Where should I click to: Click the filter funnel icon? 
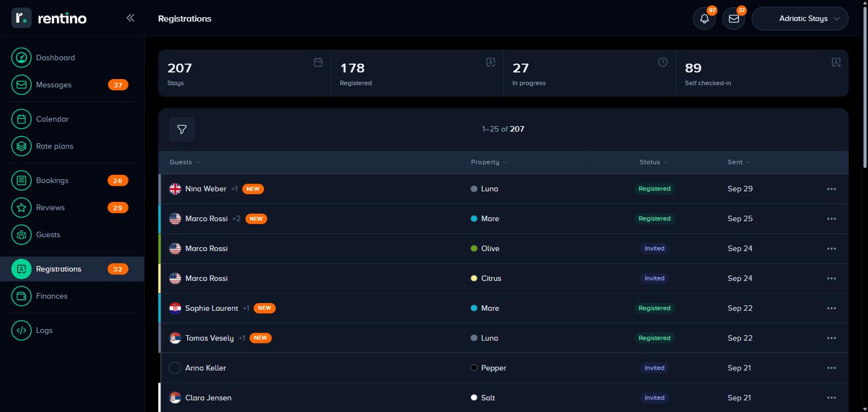pyautogui.click(x=182, y=129)
